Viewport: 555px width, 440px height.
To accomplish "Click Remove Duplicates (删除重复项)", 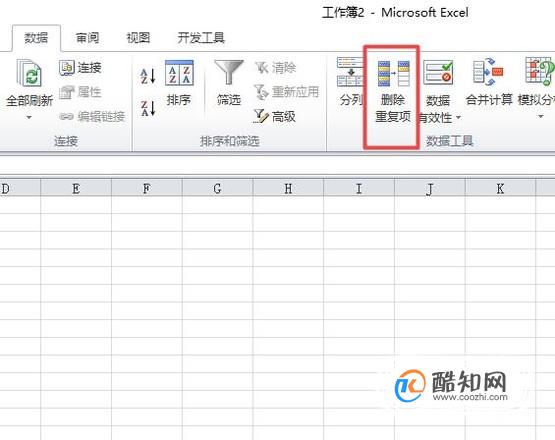I will click(393, 91).
